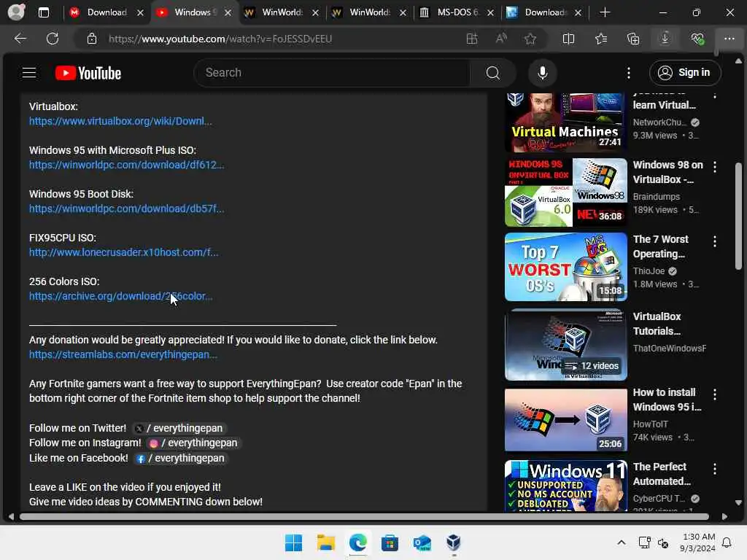Open the Apps available icon in address bar
The height and width of the screenshot is (560, 747).
472,39
